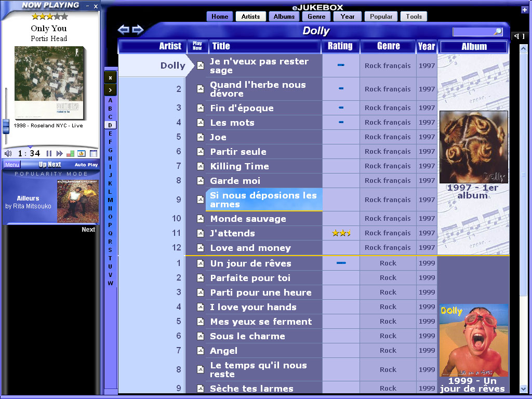
Task: Play now icon for 'Killing Time'
Action: pyautogui.click(x=201, y=166)
